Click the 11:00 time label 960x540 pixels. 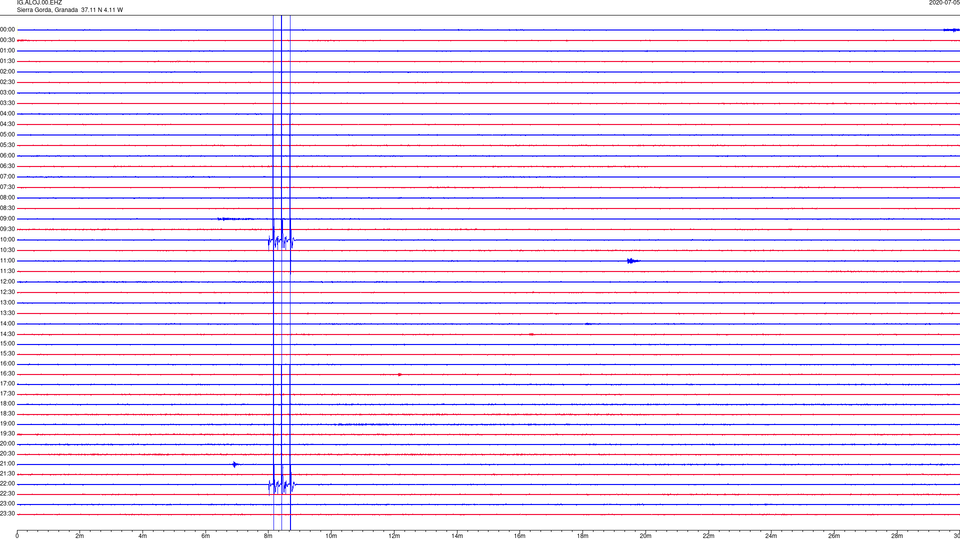click(7, 261)
